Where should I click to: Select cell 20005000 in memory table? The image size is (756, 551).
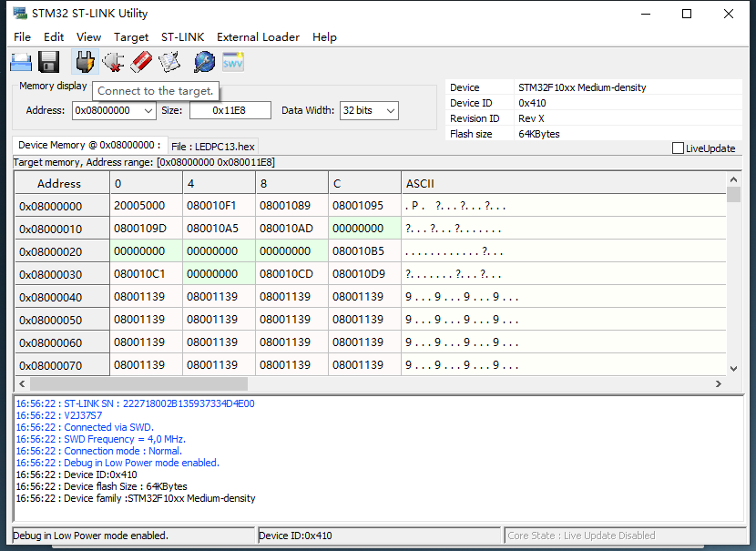coord(147,206)
